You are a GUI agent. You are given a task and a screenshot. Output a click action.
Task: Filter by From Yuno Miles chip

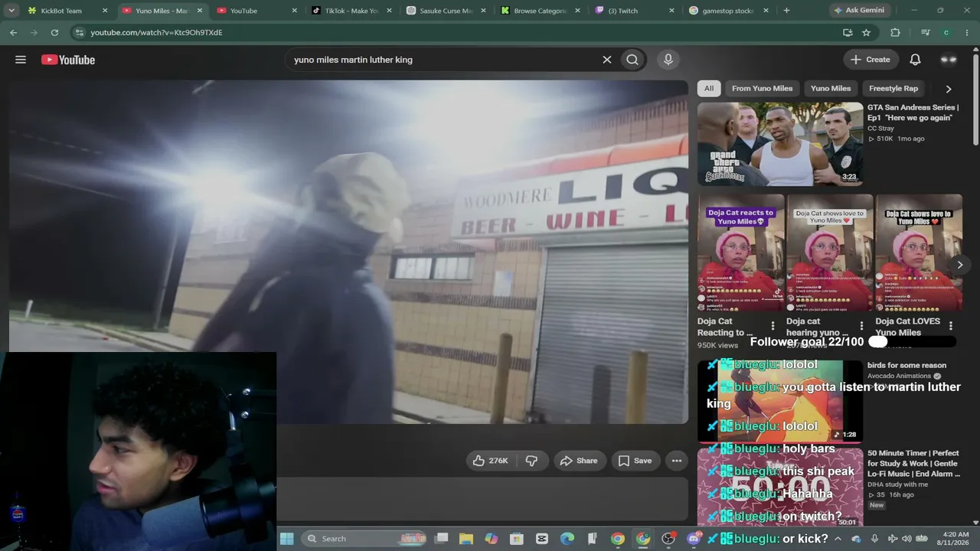tap(762, 89)
